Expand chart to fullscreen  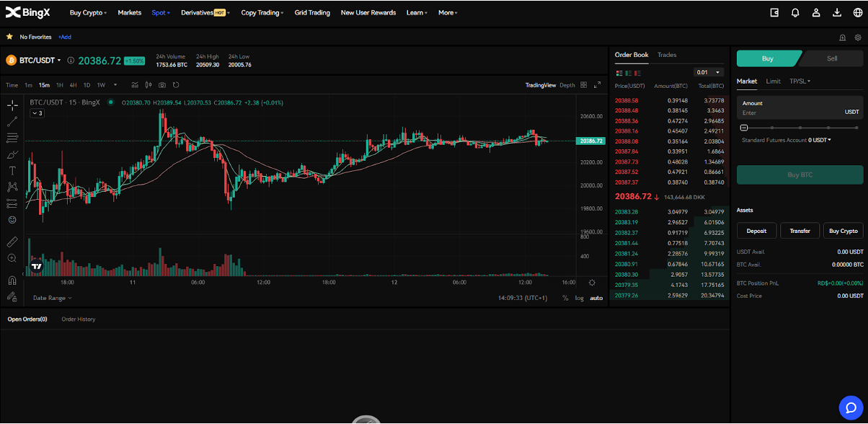pyautogui.click(x=597, y=85)
